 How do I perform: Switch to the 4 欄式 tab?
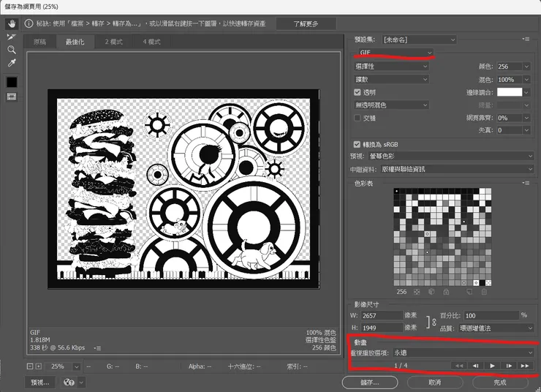click(151, 42)
